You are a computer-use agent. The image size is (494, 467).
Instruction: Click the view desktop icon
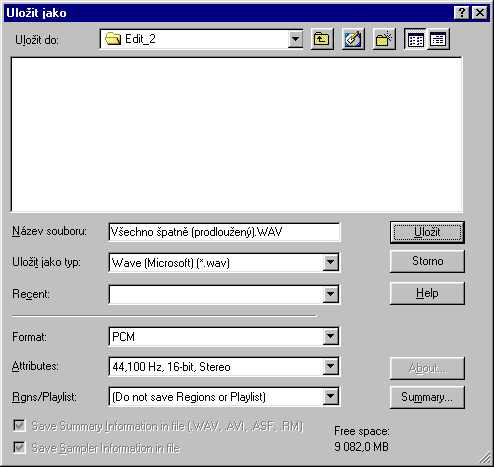353,39
